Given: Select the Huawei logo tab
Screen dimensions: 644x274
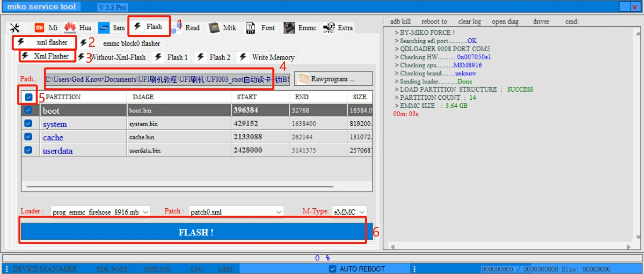Looking at the screenshot, I should [x=70, y=27].
